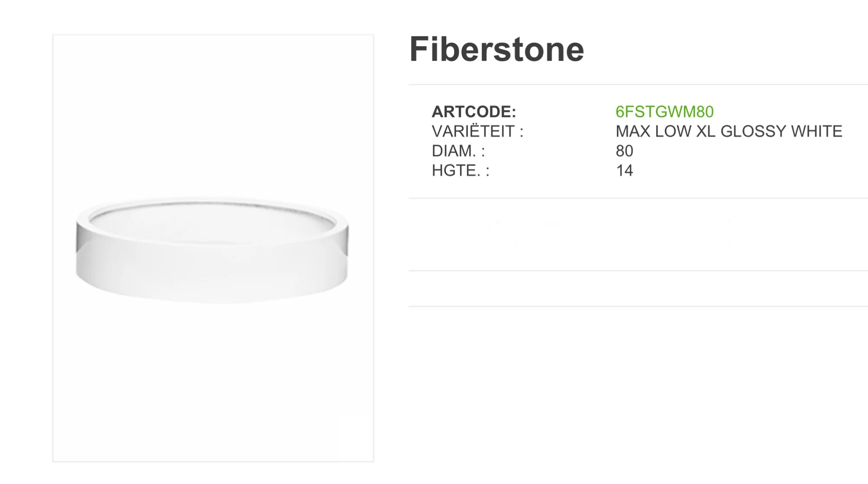Click the HGTE. : label
Screen dimensions: 868x484
click(461, 171)
